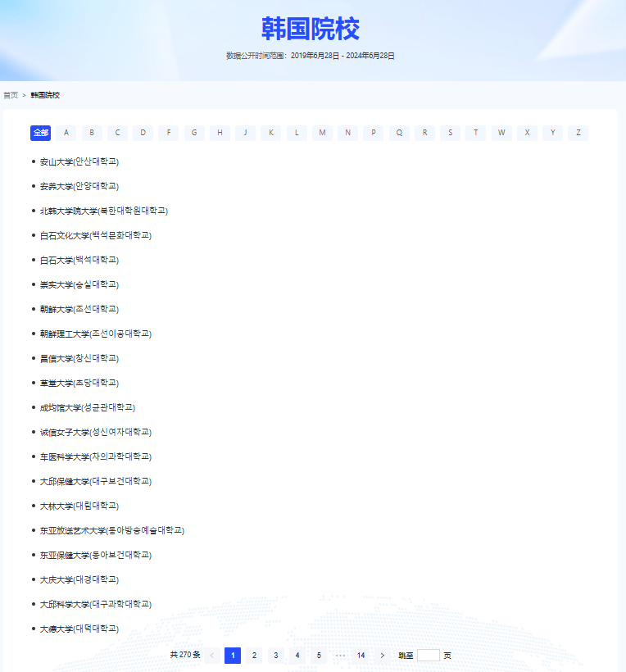Screen dimensions: 626x672
Task: Filter schools by letter C
Action: click(x=117, y=133)
